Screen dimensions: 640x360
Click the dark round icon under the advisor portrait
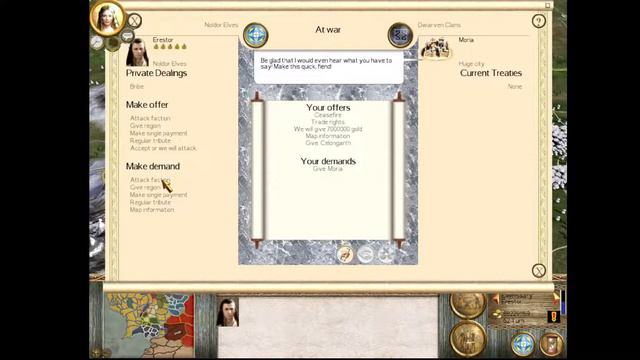[x=113, y=43]
